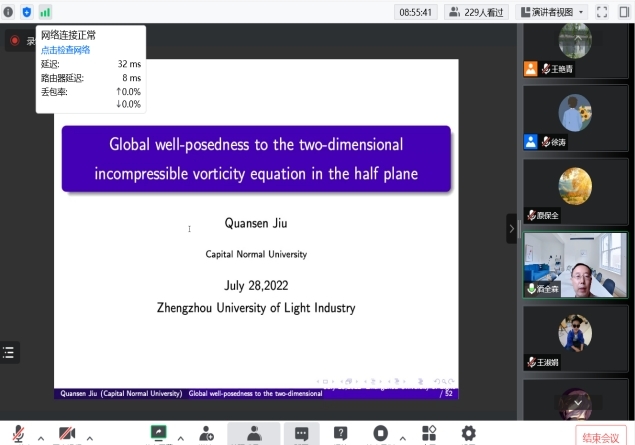Click the router latency 8 ms value
This screenshot has height=445, width=635.
132,78
